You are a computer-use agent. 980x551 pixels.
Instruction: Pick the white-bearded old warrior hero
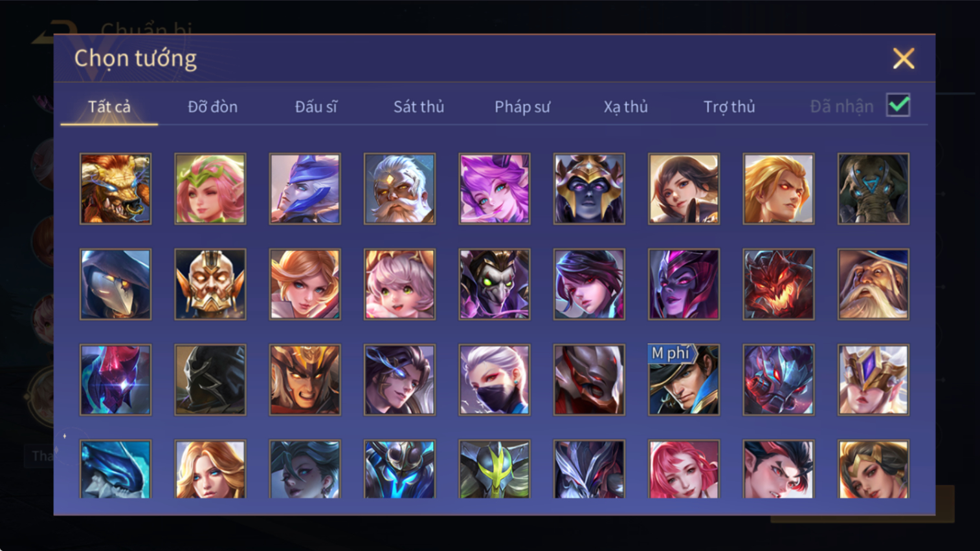pyautogui.click(x=399, y=189)
